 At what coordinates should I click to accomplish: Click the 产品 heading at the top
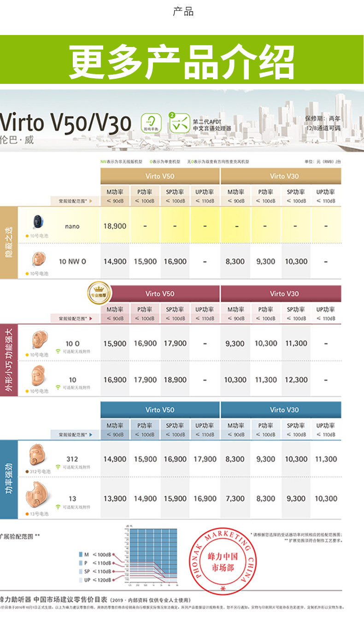[183, 12]
